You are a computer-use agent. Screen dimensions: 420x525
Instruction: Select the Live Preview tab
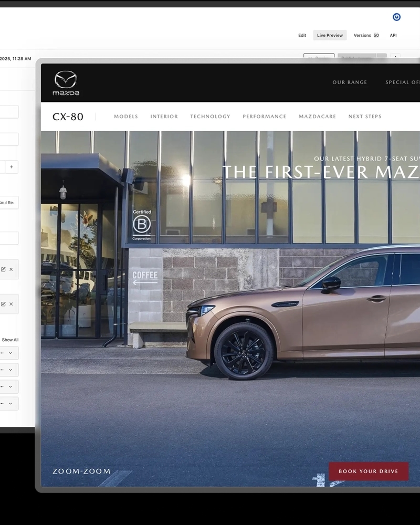click(330, 35)
